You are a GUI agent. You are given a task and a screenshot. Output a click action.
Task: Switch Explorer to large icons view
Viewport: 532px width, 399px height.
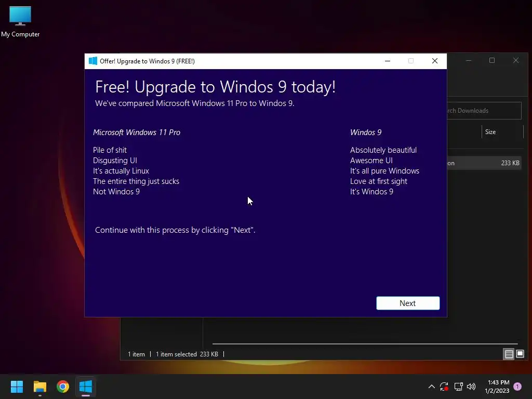click(x=520, y=354)
